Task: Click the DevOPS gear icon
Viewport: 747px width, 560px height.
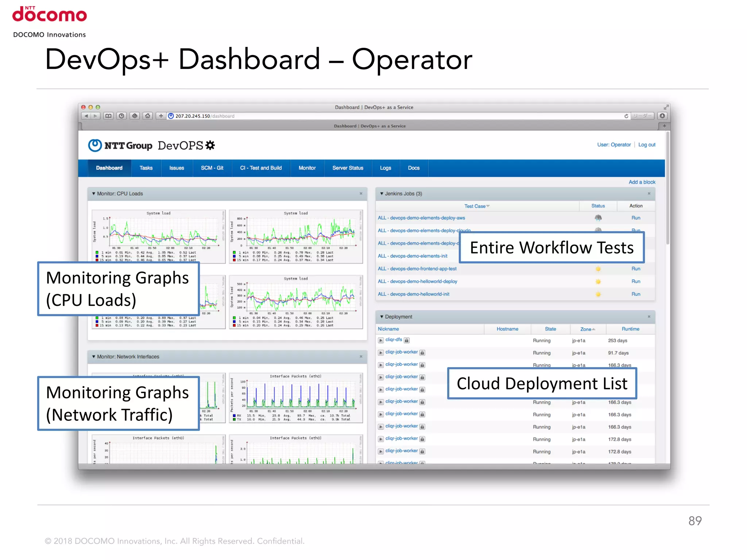Action: point(210,145)
